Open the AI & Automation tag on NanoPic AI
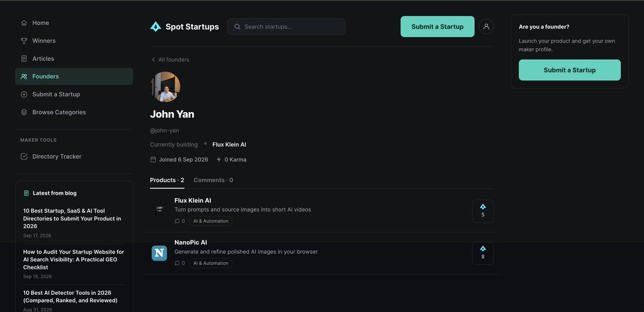This screenshot has height=312, width=644. [x=211, y=263]
